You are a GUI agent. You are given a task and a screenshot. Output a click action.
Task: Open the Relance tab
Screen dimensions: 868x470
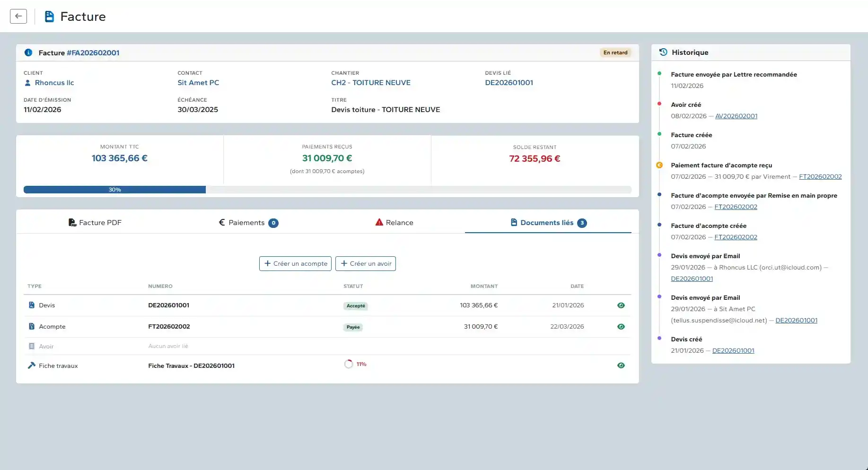(x=394, y=223)
